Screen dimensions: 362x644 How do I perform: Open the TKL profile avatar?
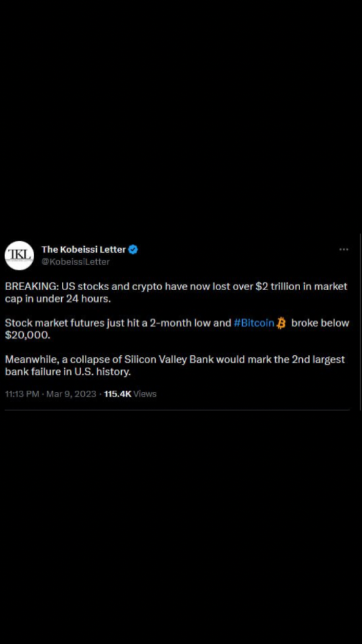click(x=19, y=255)
